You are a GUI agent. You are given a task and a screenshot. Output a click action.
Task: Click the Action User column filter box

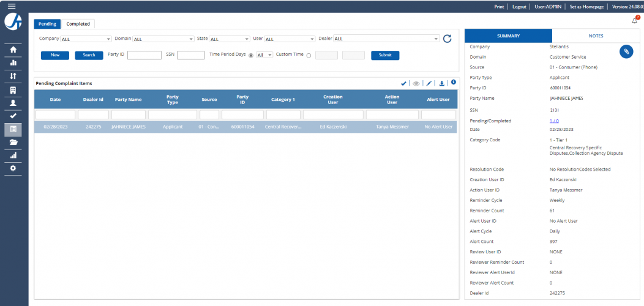392,114
